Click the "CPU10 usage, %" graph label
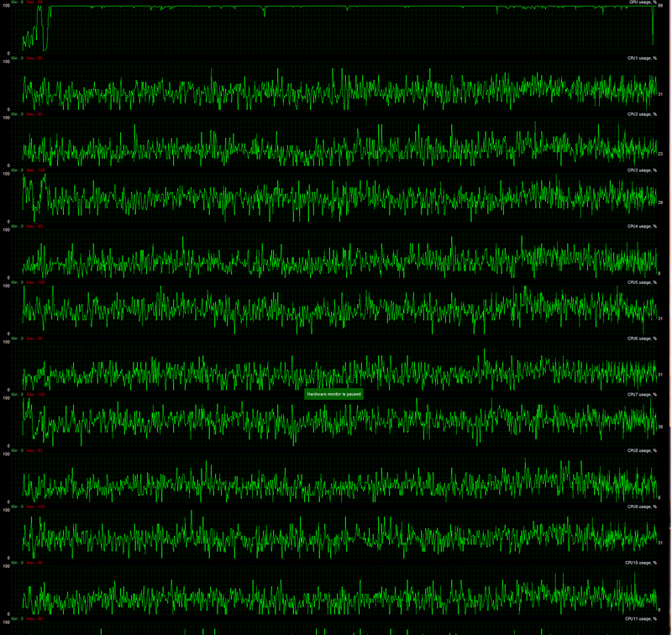This screenshot has height=635, width=672. click(x=641, y=563)
